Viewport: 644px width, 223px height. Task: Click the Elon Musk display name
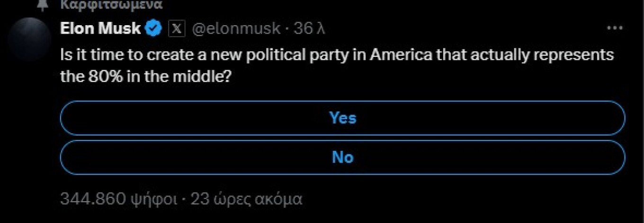[100, 29]
